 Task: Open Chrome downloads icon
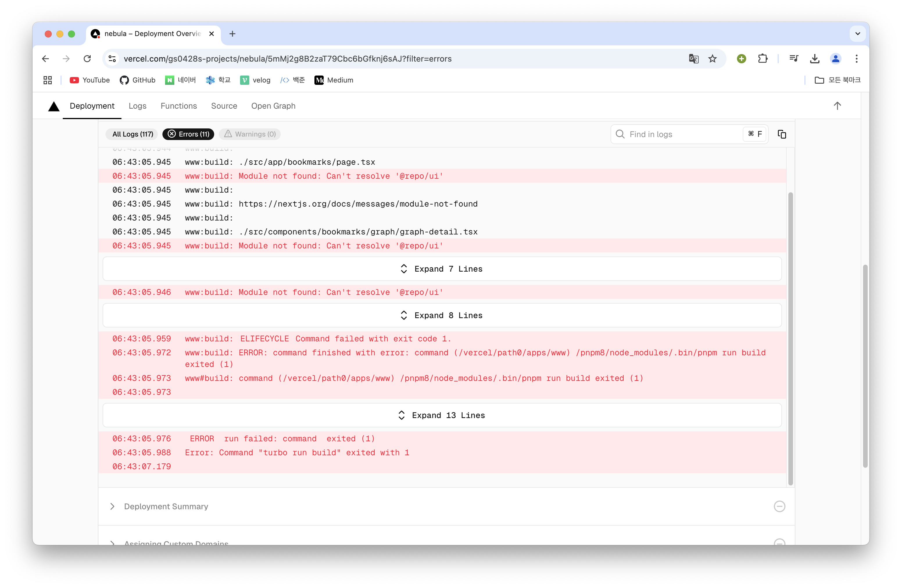point(815,59)
